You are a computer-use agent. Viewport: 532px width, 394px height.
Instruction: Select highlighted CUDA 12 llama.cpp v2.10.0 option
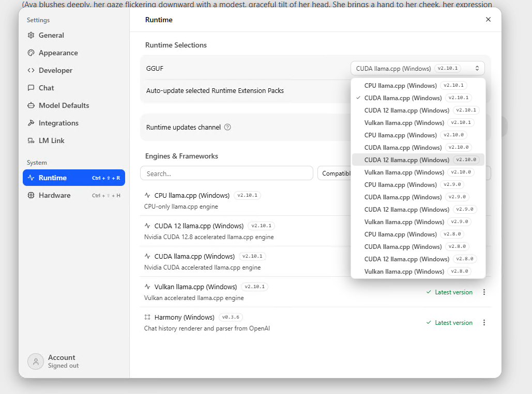[418, 160]
